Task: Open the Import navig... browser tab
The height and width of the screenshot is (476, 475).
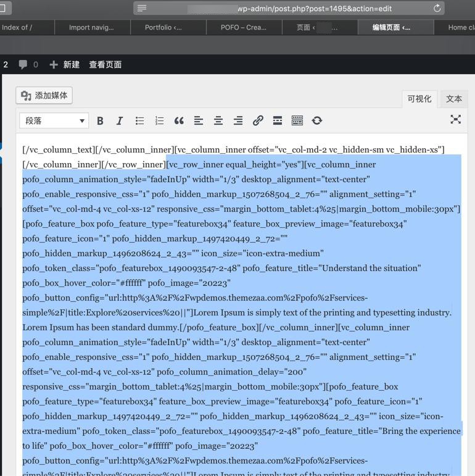Action: (93, 27)
